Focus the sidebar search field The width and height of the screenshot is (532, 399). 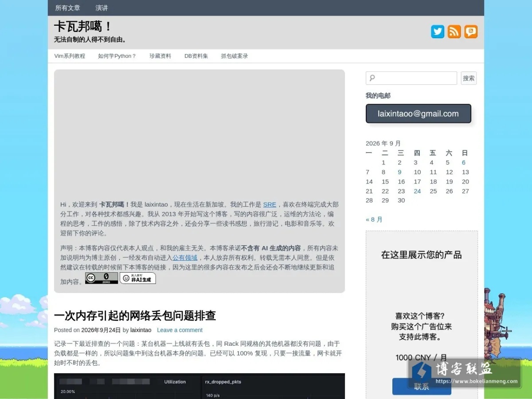tap(411, 78)
